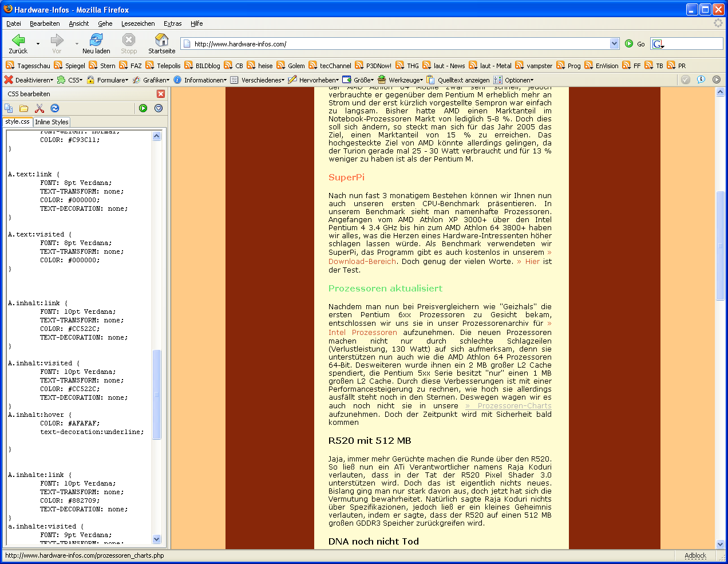728x564 pixels.
Task: Click the open folder icon in CSS editor
Action: 24,108
